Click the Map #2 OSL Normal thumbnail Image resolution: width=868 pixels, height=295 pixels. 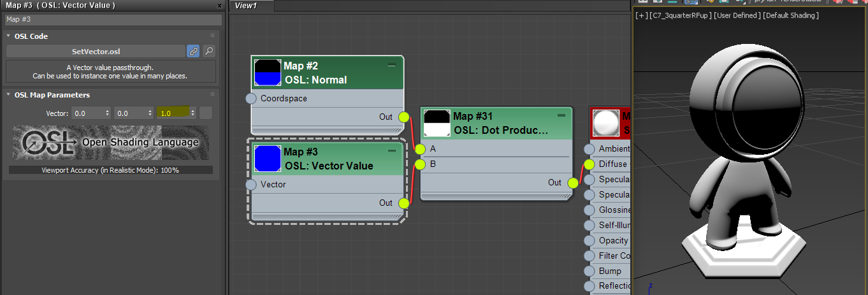[268, 73]
